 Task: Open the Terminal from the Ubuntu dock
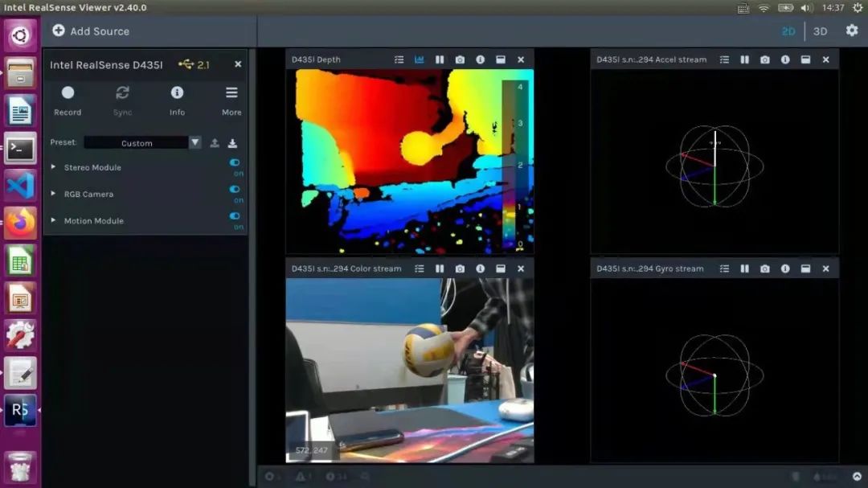pyautogui.click(x=20, y=149)
